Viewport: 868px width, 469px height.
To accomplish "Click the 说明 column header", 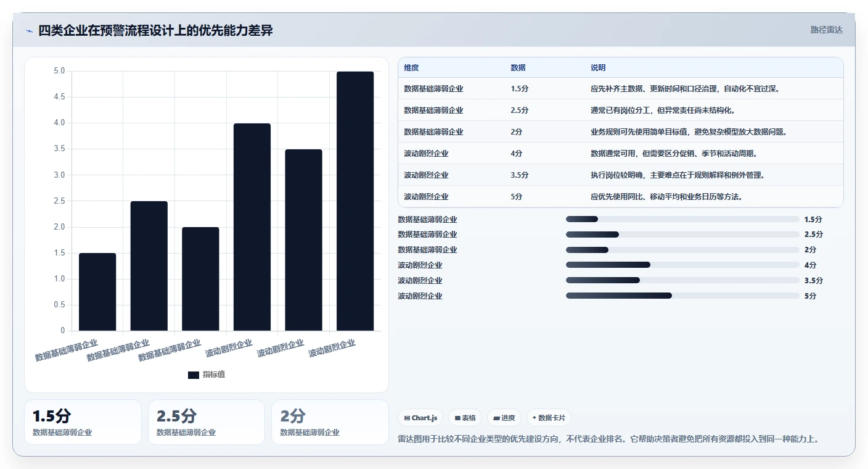I will (x=598, y=68).
